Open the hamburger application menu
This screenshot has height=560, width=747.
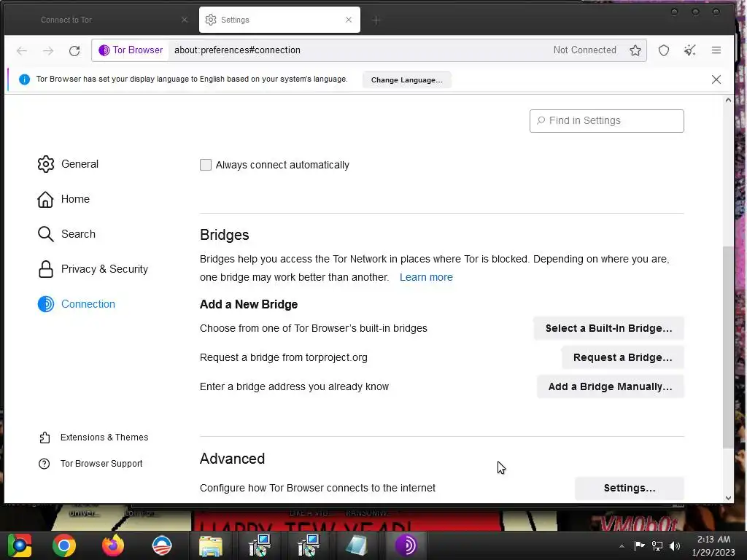pyautogui.click(x=716, y=50)
